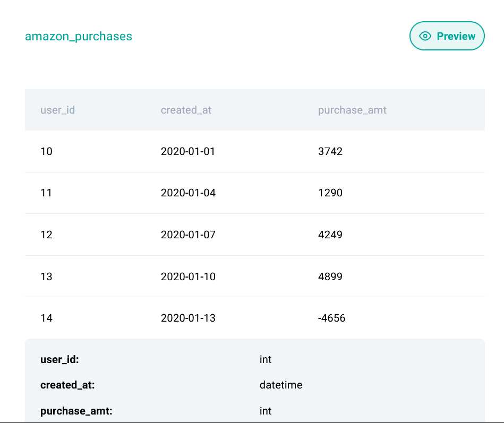Viewport: 504px width, 423px height.
Task: Select the user_id column header
Action: (57, 110)
